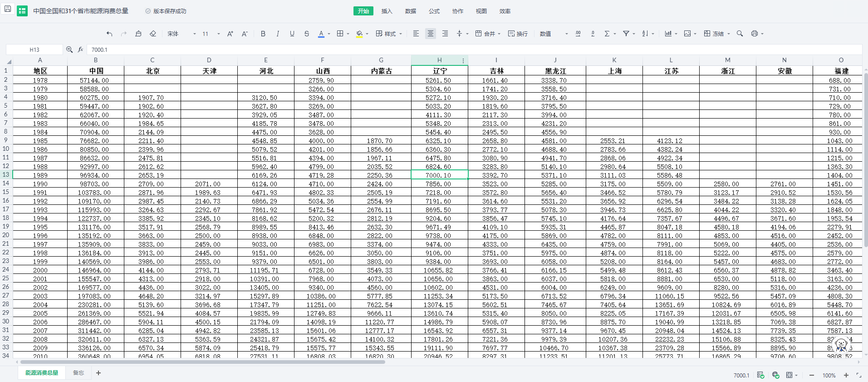
Task: Click the zoom magnifier beside name box
Action: pyautogui.click(x=69, y=50)
